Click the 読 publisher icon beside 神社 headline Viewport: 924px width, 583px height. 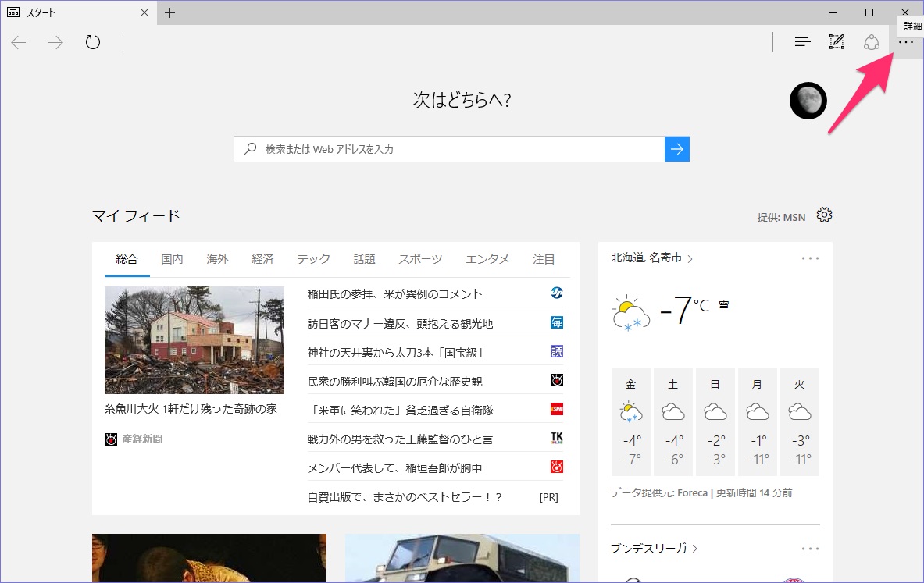[x=556, y=351]
